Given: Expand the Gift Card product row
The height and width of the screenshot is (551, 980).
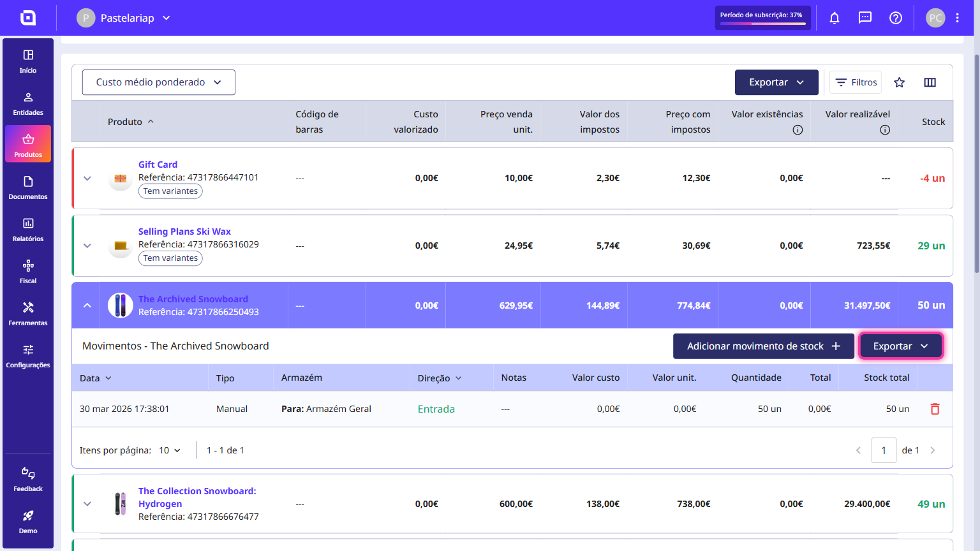Looking at the screenshot, I should click(87, 179).
